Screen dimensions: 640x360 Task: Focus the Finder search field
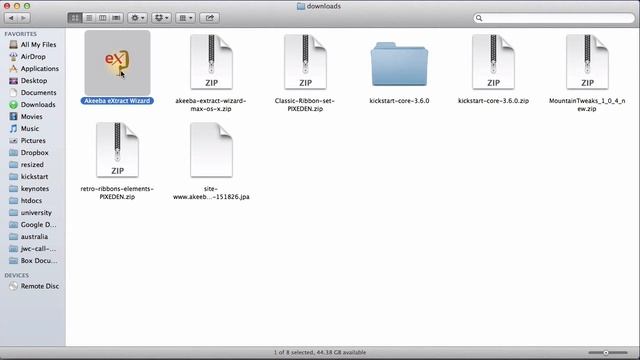[554, 18]
